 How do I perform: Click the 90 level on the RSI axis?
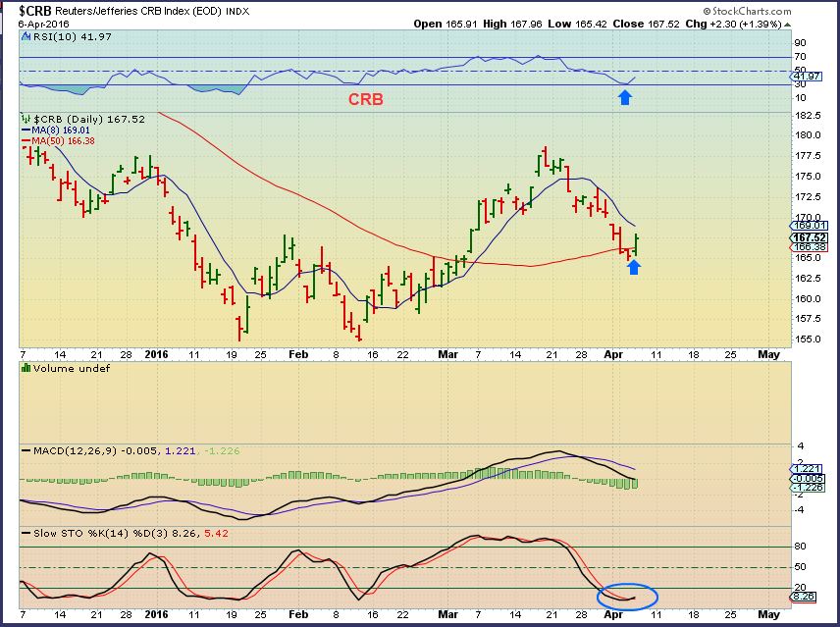click(801, 43)
